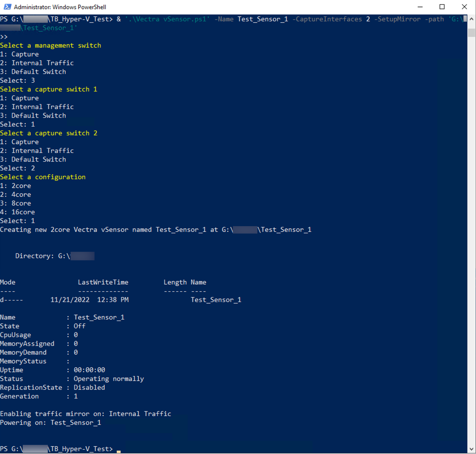Click the ReplicationState value 'Disabled'
476x454 pixels.
click(x=89, y=388)
